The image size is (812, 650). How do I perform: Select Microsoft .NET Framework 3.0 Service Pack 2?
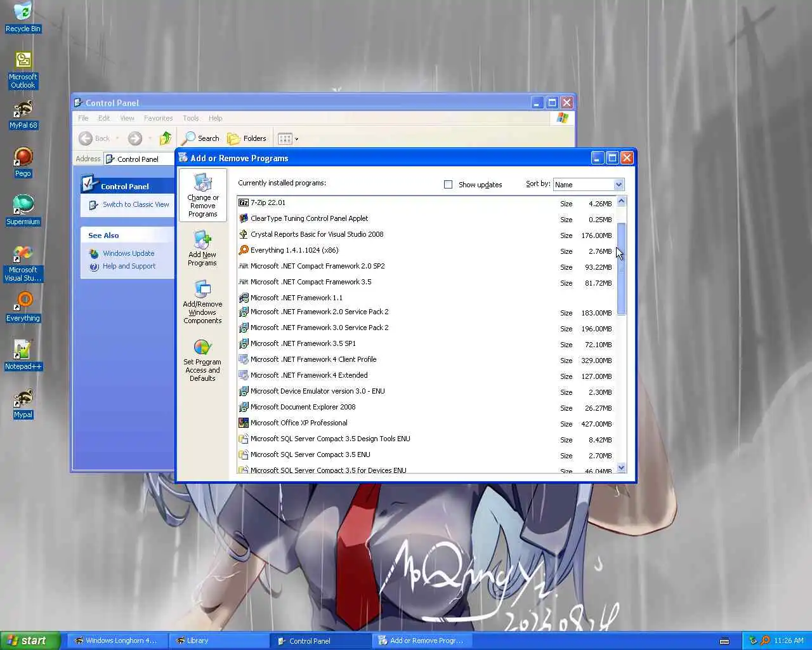coord(426,328)
